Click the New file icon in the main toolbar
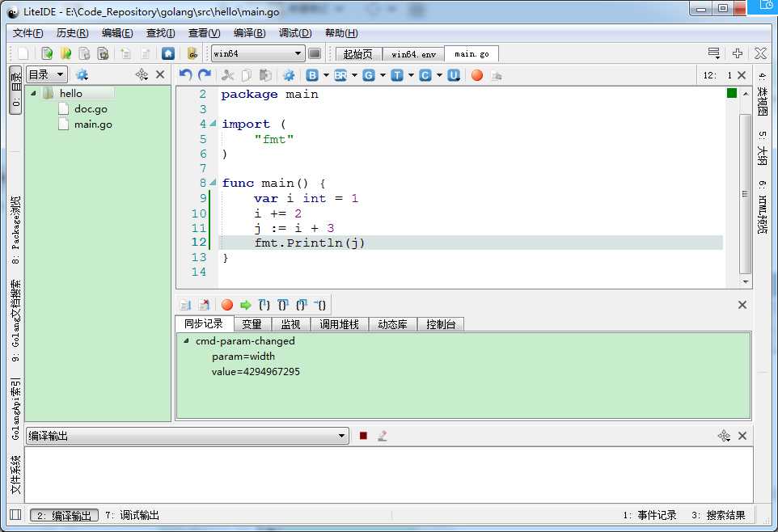The image size is (778, 532). click(23, 53)
